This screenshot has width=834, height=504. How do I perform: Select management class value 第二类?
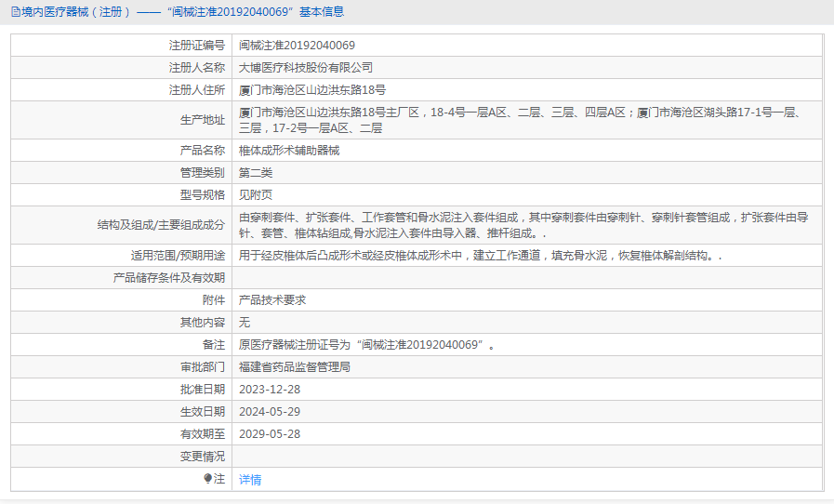tap(256, 173)
